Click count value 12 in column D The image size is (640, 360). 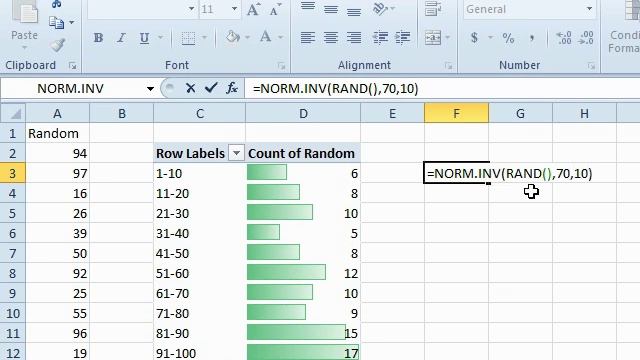pos(351,273)
